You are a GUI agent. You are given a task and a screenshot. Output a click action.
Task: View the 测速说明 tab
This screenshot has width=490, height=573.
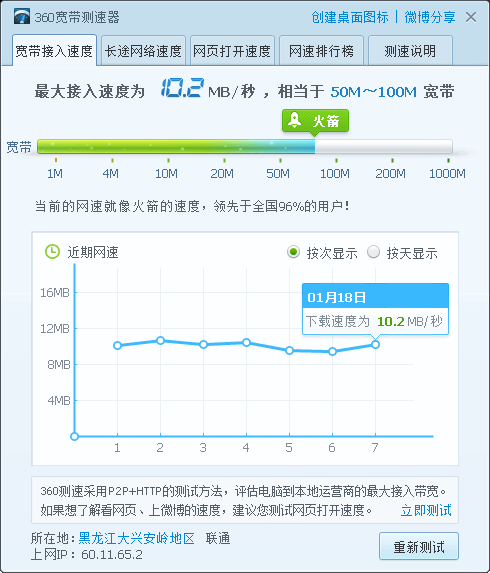coord(410,51)
